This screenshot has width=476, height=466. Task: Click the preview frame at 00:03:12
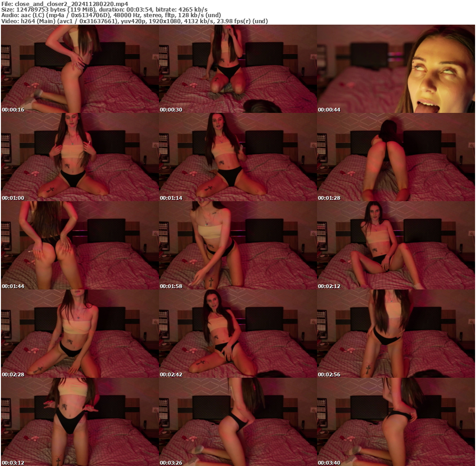79,423
